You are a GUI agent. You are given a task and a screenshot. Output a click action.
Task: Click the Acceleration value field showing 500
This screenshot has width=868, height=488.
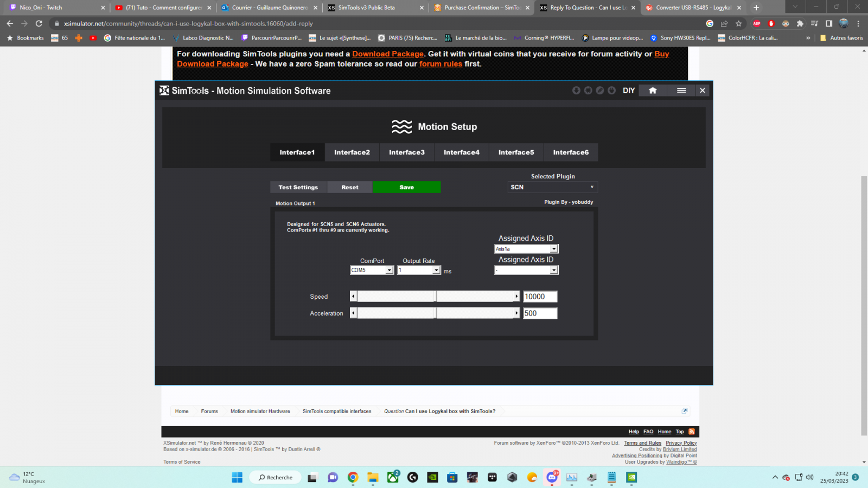tap(540, 313)
